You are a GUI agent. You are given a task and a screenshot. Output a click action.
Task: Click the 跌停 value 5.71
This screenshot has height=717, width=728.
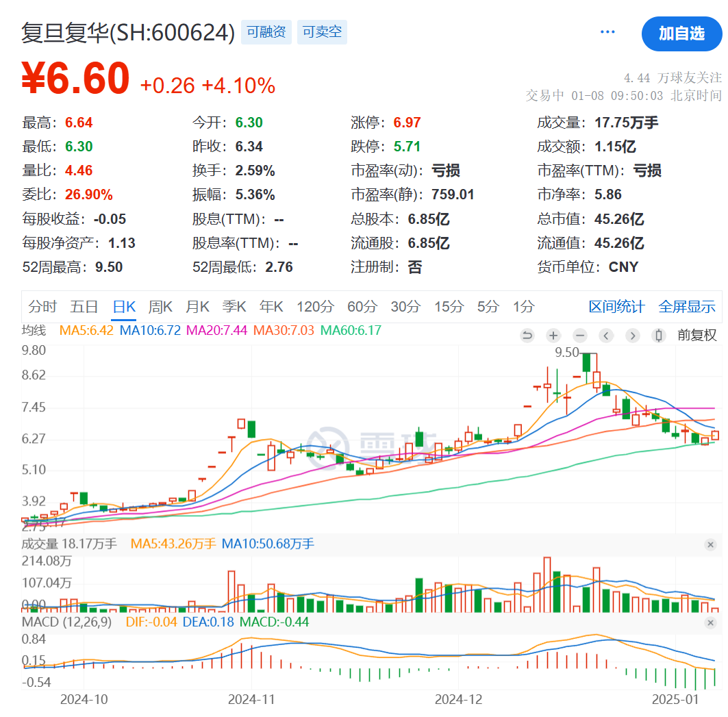[x=407, y=147]
